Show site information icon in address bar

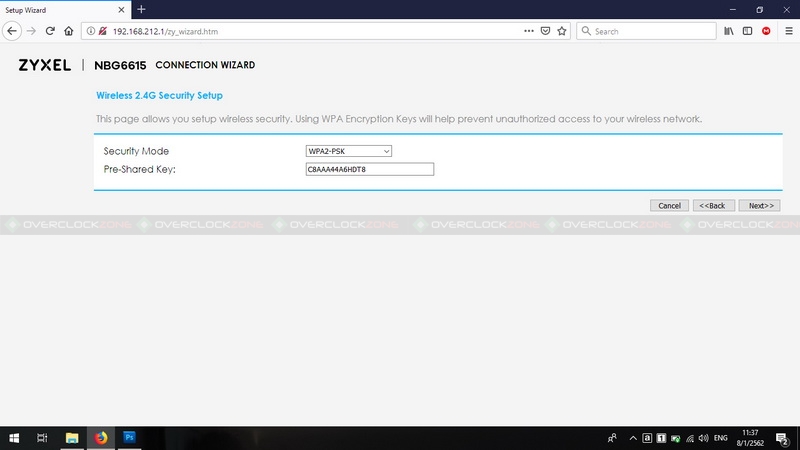point(90,31)
